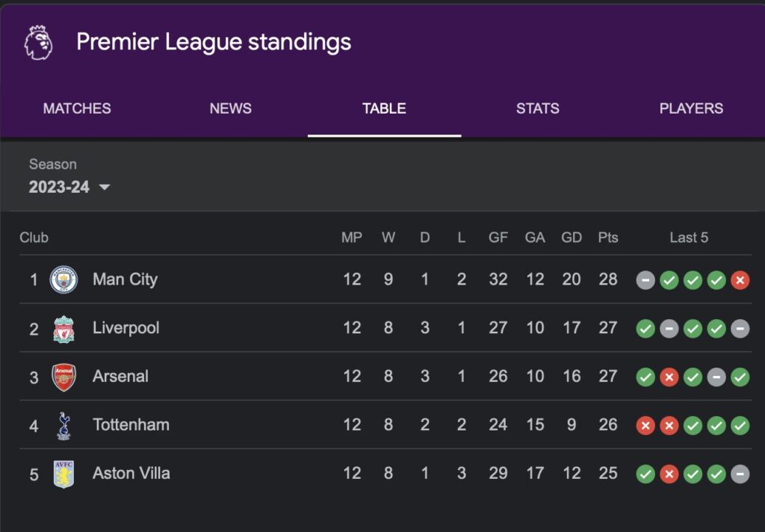Screen dimensions: 765x532
Task: Select the TABLE tab
Action: 384,108
